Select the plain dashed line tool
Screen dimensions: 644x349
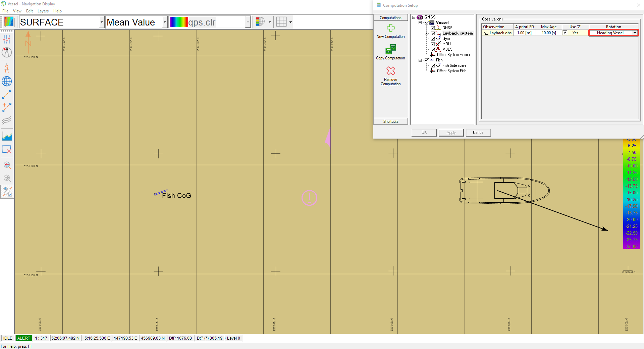click(7, 94)
